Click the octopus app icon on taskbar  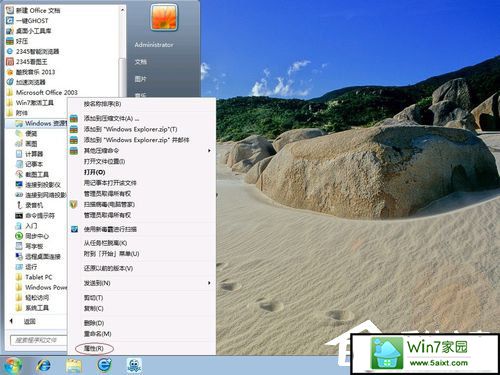click(134, 366)
